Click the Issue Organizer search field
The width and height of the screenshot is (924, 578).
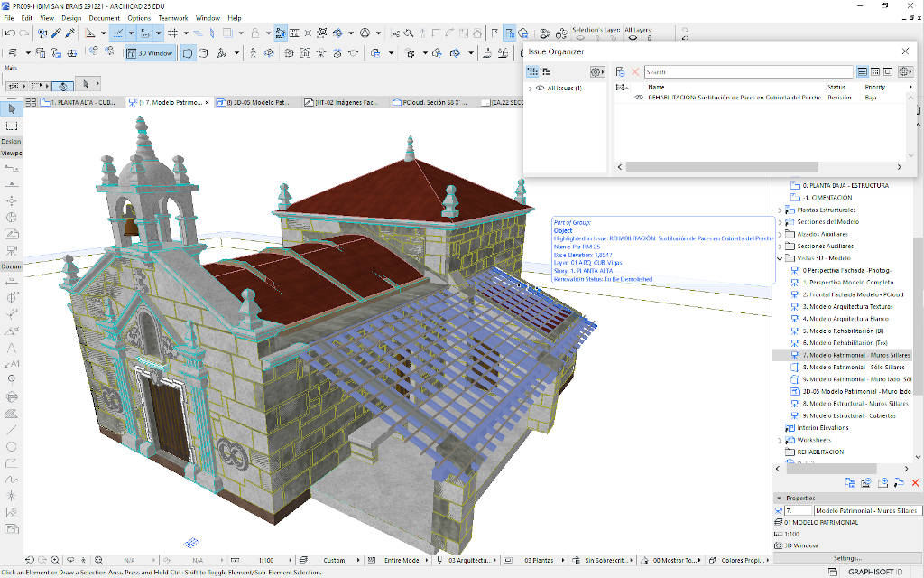click(748, 71)
